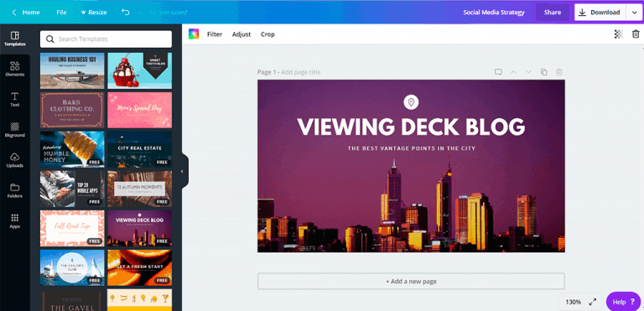This screenshot has width=644, height=311.
Task: Duplicate the page with copy icon
Action: pyautogui.click(x=543, y=72)
